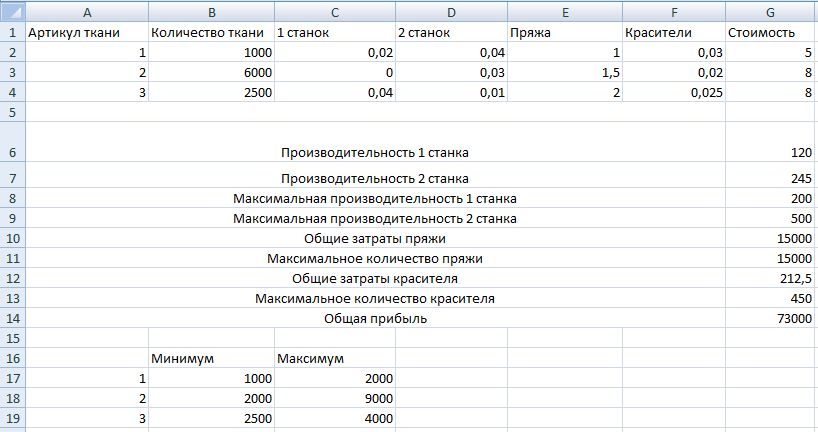This screenshot has height=432, width=818.
Task: Select minimum cell B18 with value 2000
Action: click(212, 398)
